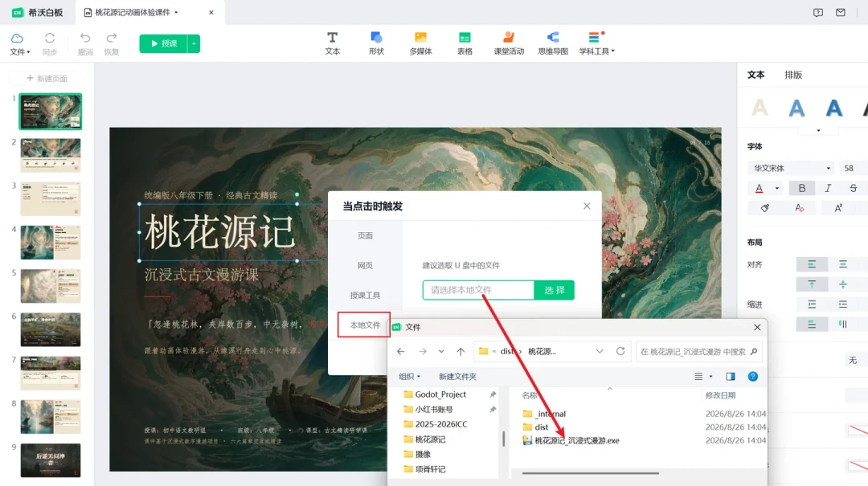Switch to the 排版 tab in right panel

coord(793,75)
